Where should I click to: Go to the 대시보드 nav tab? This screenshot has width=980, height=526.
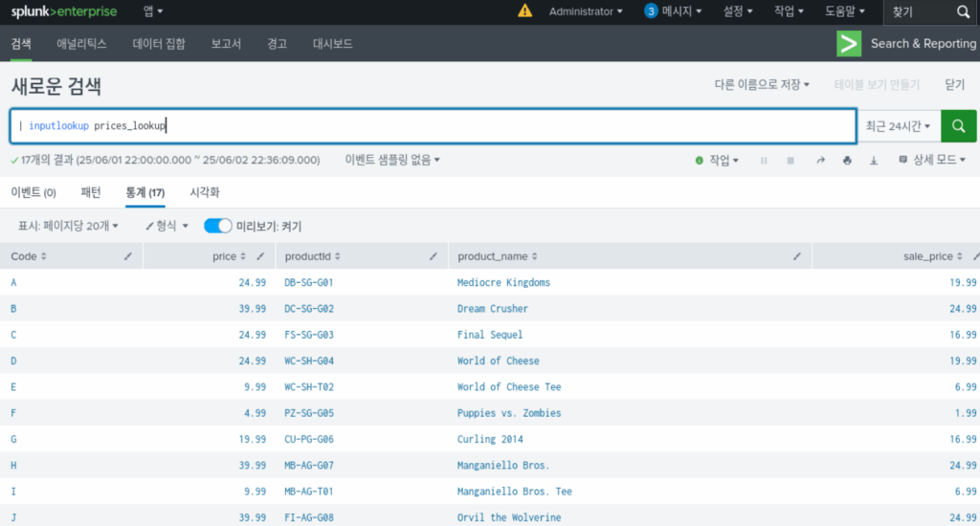pyautogui.click(x=332, y=44)
